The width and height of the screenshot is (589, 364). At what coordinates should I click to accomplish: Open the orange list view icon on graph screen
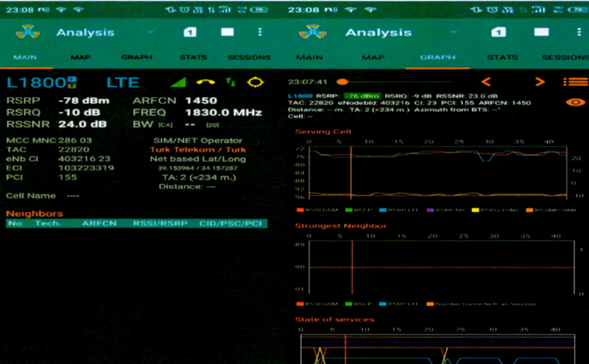pos(575,82)
